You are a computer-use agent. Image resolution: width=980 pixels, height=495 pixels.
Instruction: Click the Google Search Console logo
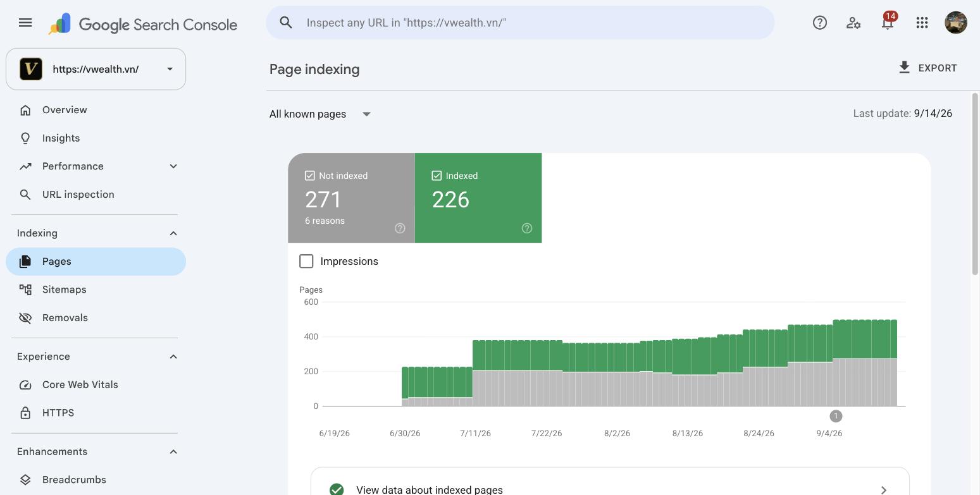[143, 24]
